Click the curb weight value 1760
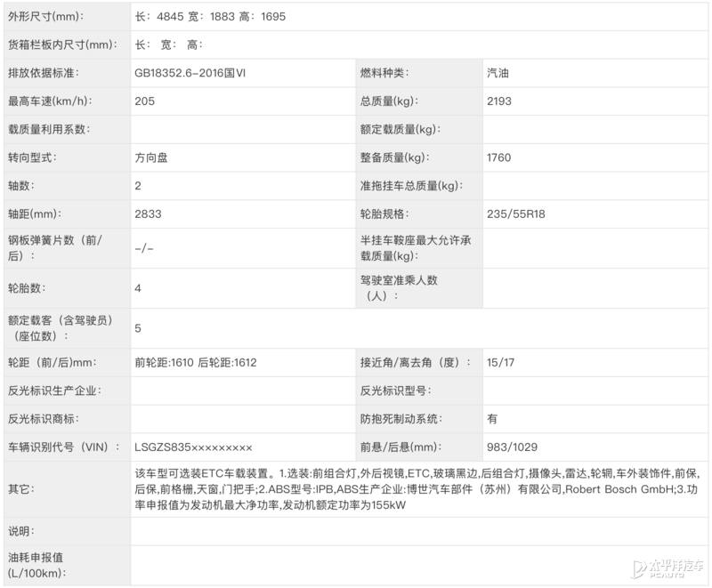712x588 pixels. point(499,157)
